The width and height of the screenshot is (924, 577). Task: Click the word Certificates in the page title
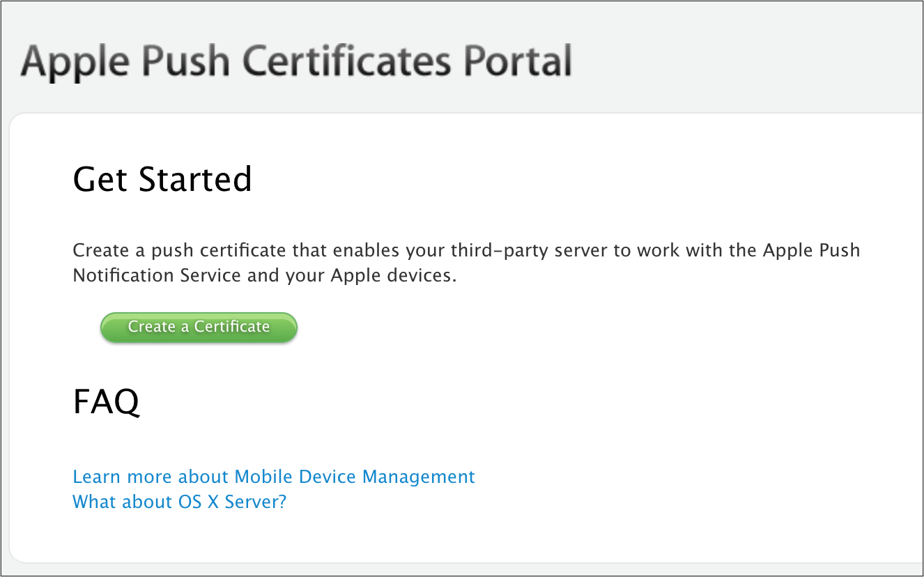click(x=347, y=61)
